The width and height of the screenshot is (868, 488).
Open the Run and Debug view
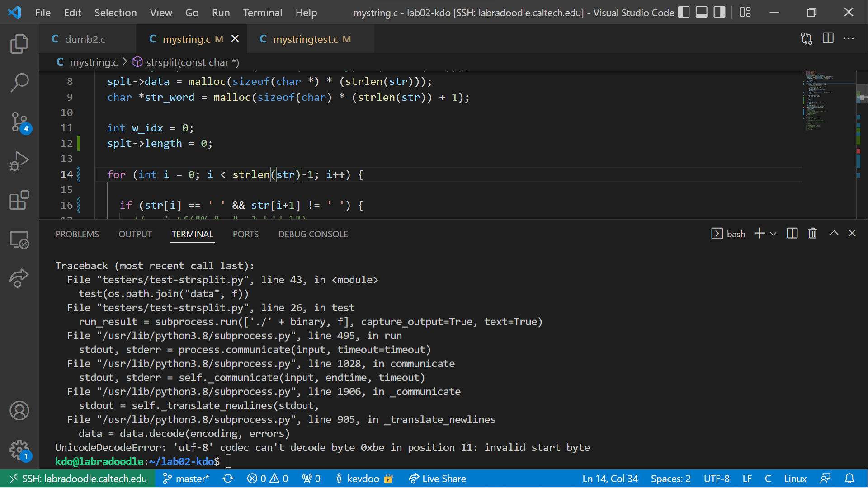pyautogui.click(x=19, y=161)
